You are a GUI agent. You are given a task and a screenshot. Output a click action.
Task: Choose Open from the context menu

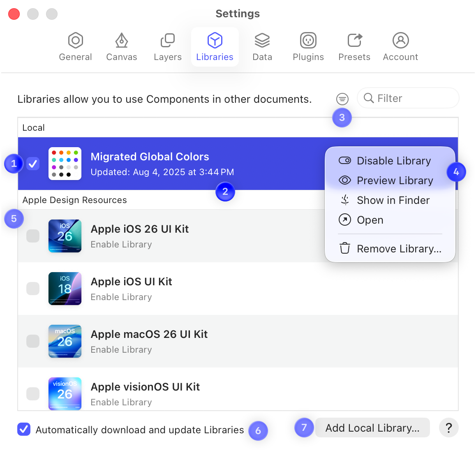tap(390, 220)
